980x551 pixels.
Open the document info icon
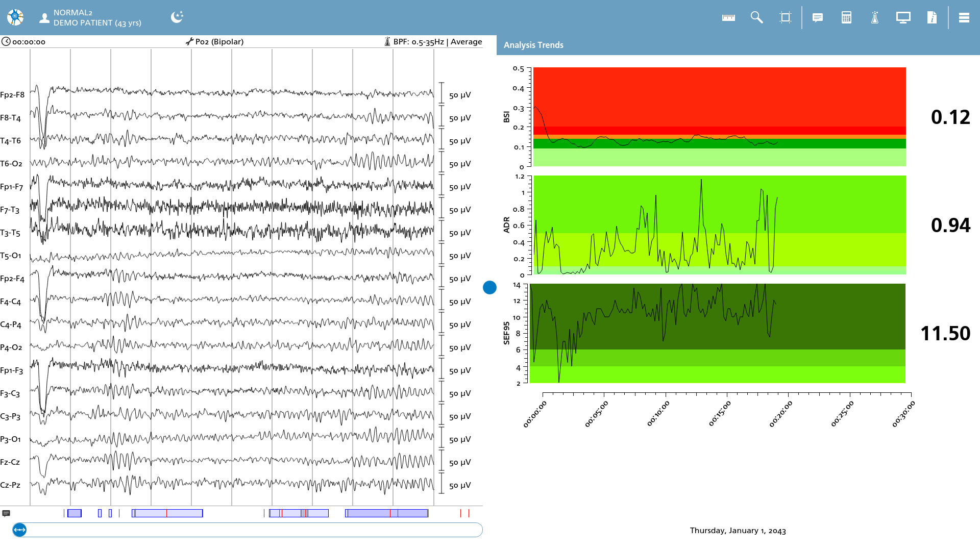[x=932, y=18]
